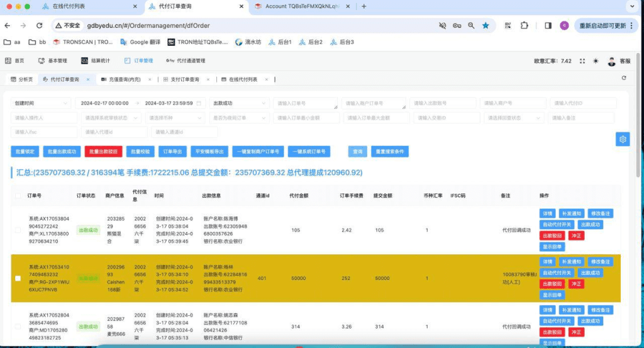Open the bb bookmarks folder
This screenshot has width=644, height=348.
(x=37, y=42)
